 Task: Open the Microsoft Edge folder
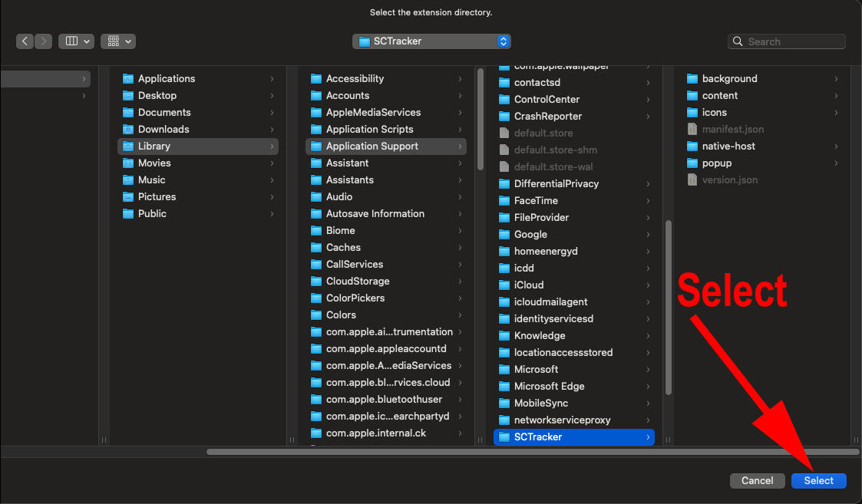pos(549,387)
